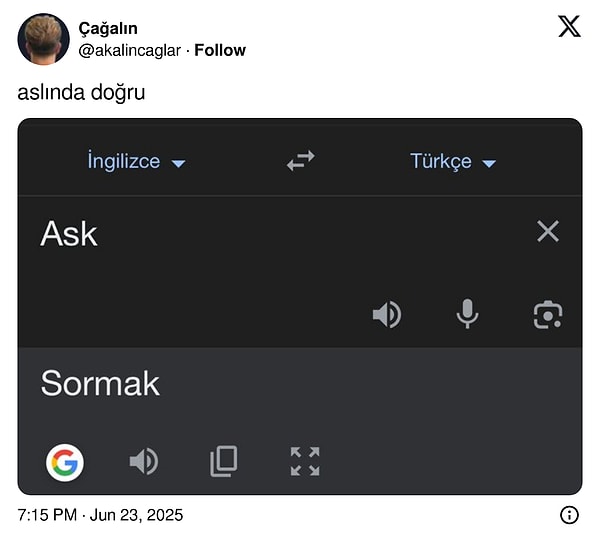Open the @akalincaglar profile handle
Viewport: 600px width, 545px height.
pyautogui.click(x=130, y=50)
